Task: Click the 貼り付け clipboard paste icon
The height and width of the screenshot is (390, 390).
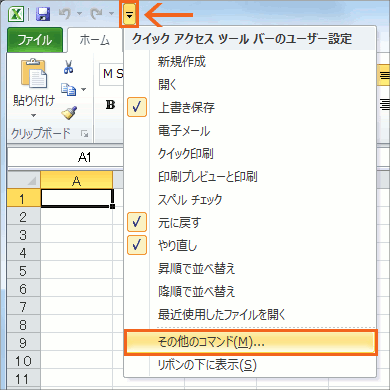Action: [x=34, y=73]
